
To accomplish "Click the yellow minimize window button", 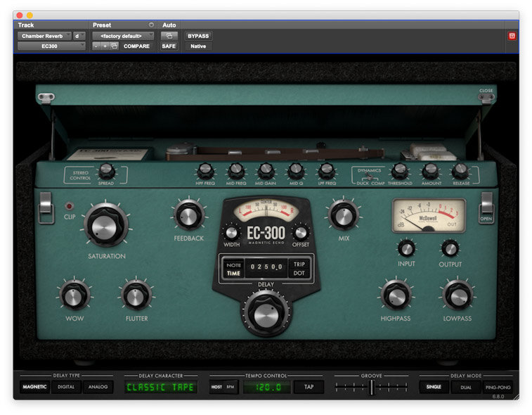I will [x=30, y=15].
